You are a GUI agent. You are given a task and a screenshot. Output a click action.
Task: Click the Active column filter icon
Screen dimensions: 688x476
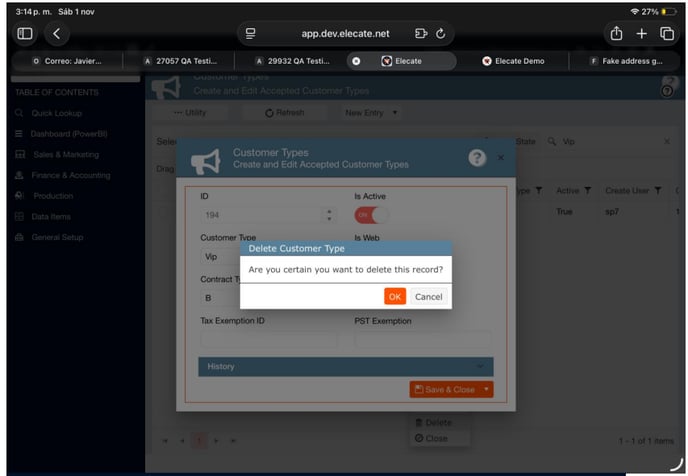pos(588,191)
